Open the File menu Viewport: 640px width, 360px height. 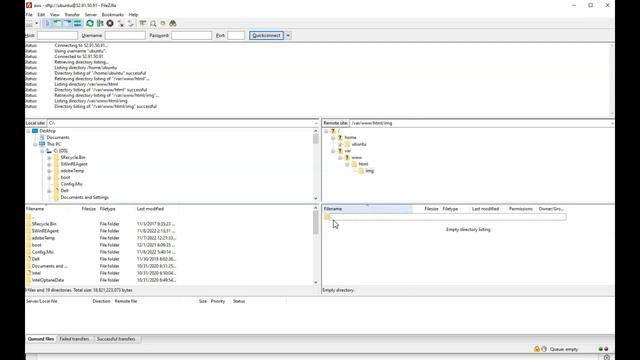tap(29, 15)
